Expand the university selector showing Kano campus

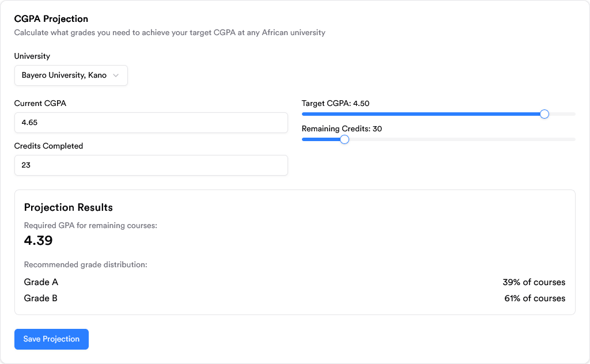pos(70,75)
